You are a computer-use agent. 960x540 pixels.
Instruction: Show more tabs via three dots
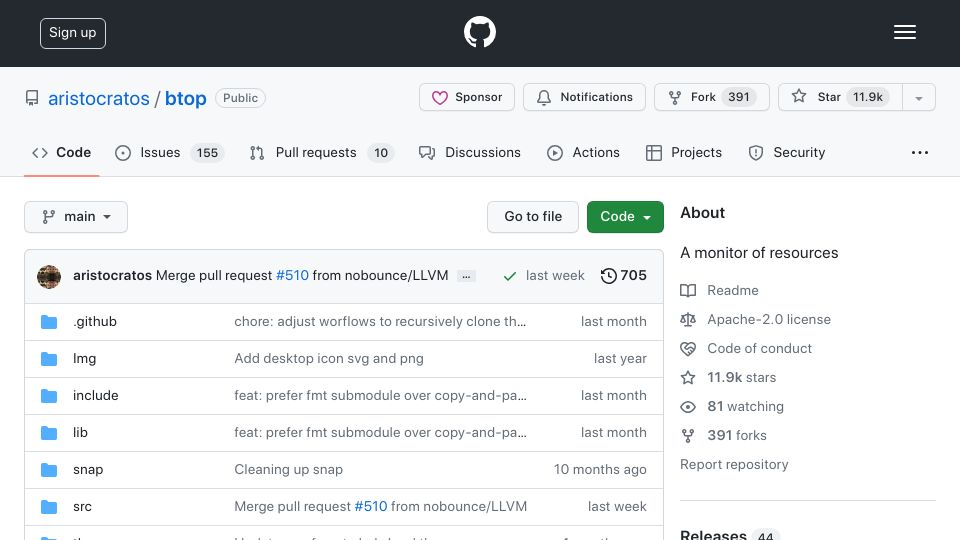point(920,152)
